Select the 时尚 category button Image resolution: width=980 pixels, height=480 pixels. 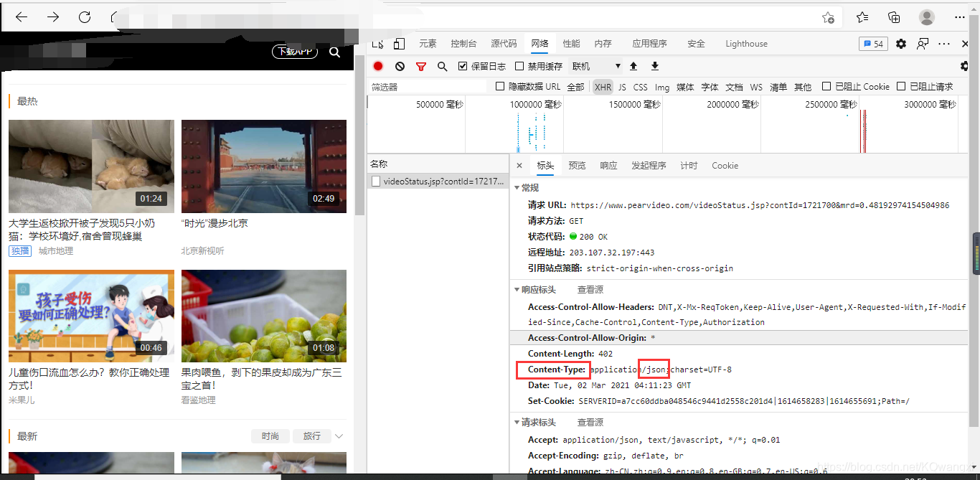(270, 436)
